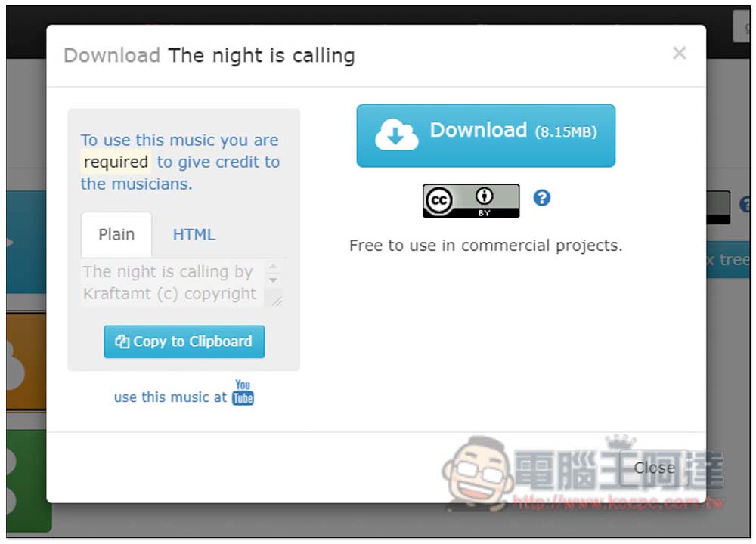This screenshot has height=544, width=756.
Task: Switch to the HTML credit tab
Action: [x=194, y=235]
